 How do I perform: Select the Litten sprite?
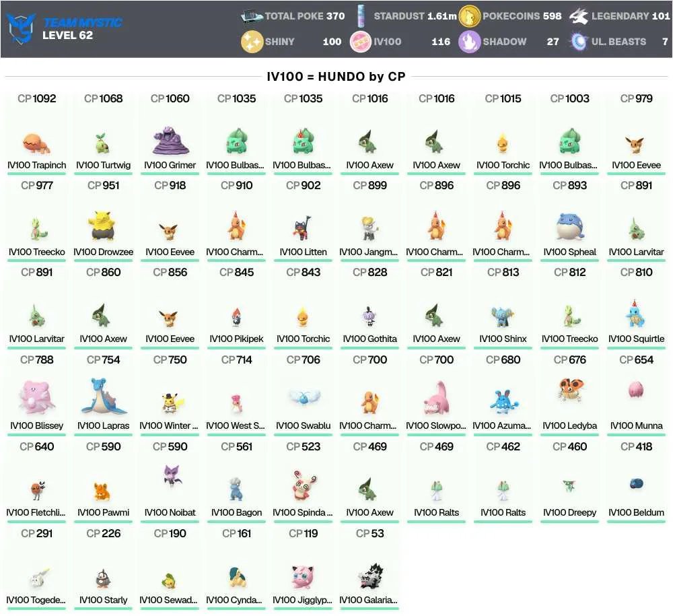[303, 228]
